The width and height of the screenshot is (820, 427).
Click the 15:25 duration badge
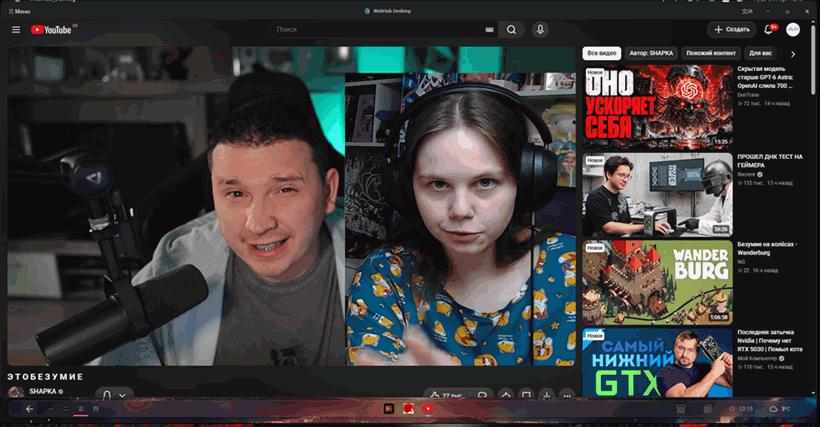(721, 142)
